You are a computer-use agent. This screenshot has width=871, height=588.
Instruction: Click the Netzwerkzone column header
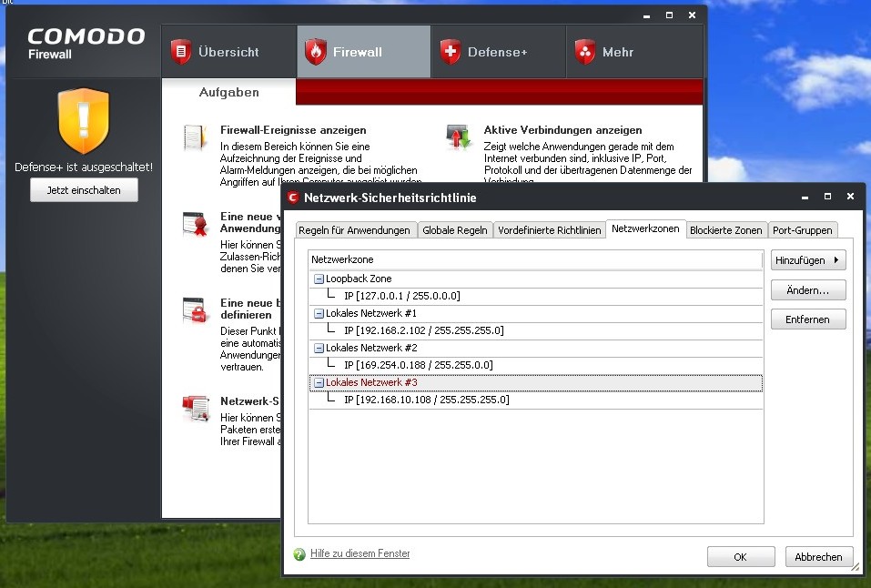click(535, 259)
